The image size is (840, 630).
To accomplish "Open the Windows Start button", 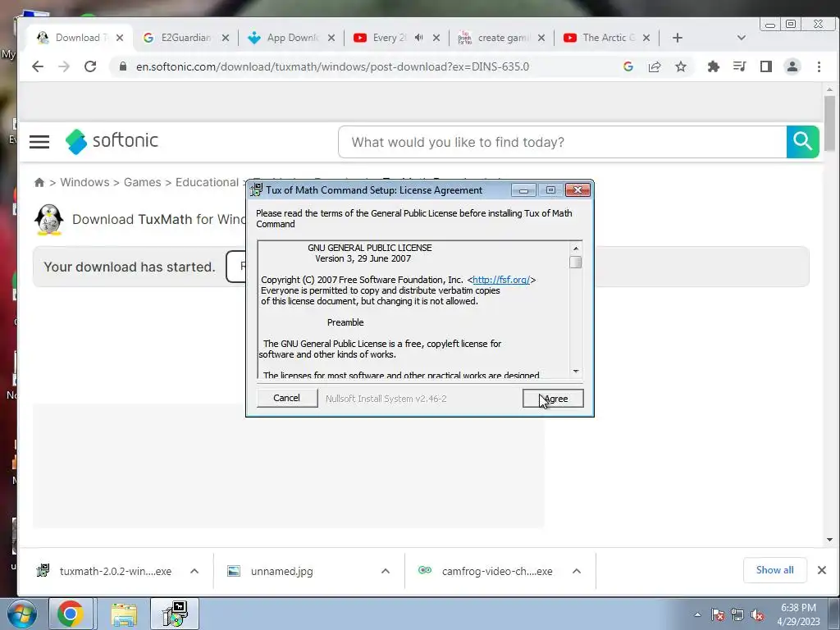I will pos(21,614).
